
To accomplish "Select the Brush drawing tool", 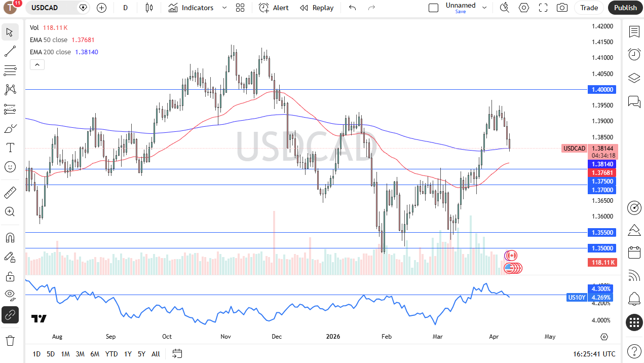I will point(10,128).
